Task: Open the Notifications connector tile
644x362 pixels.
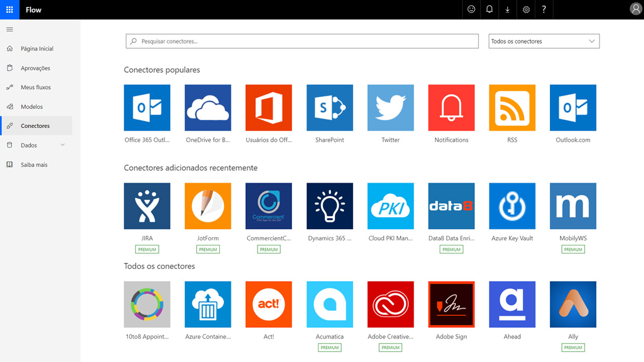Action: pyautogui.click(x=451, y=108)
